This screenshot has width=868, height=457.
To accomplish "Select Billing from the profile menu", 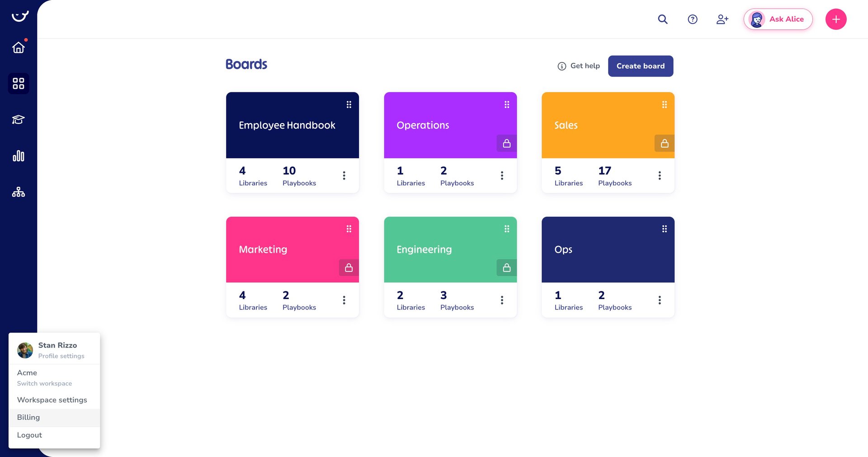I will [x=28, y=417].
